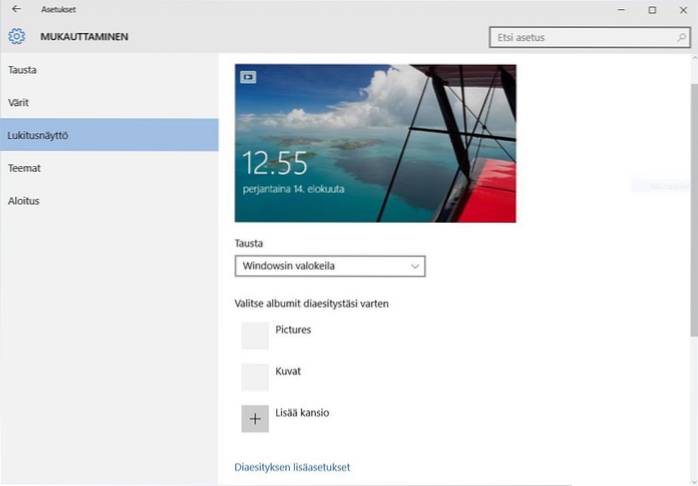Expand the Tausta combo box chevron
The image size is (698, 486).
click(x=414, y=266)
